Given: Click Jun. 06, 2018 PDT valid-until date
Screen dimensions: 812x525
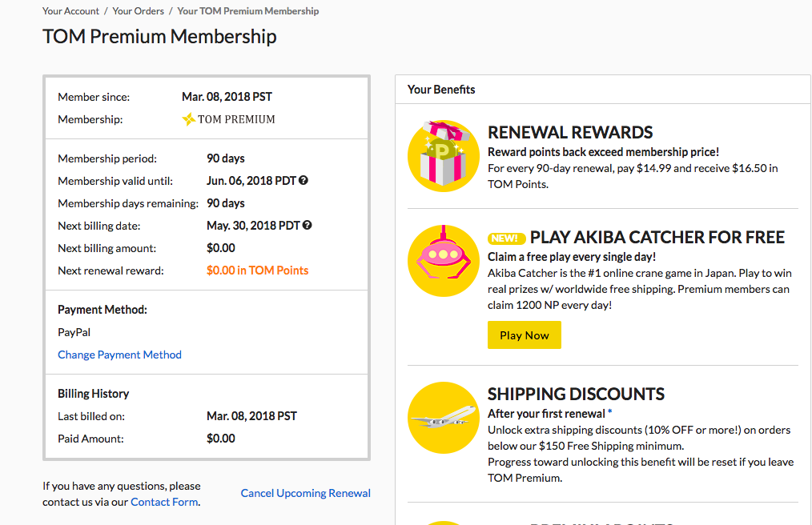Looking at the screenshot, I should [x=251, y=181].
